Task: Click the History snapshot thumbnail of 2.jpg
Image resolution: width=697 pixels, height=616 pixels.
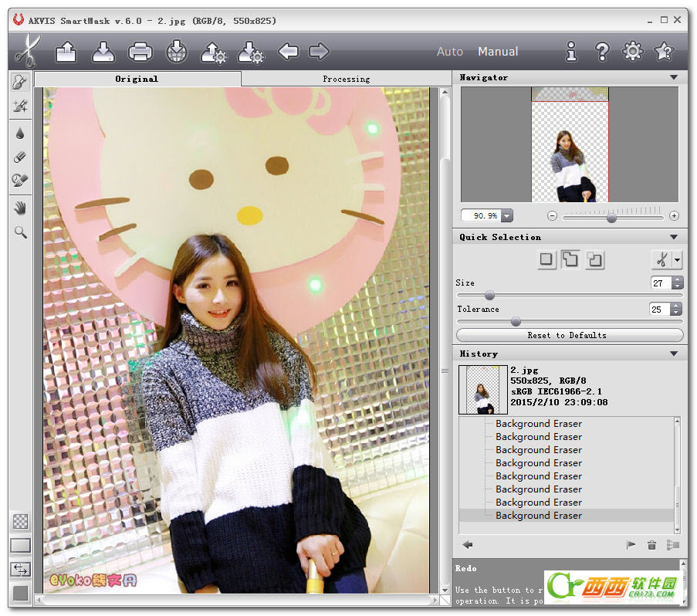Action: point(482,390)
